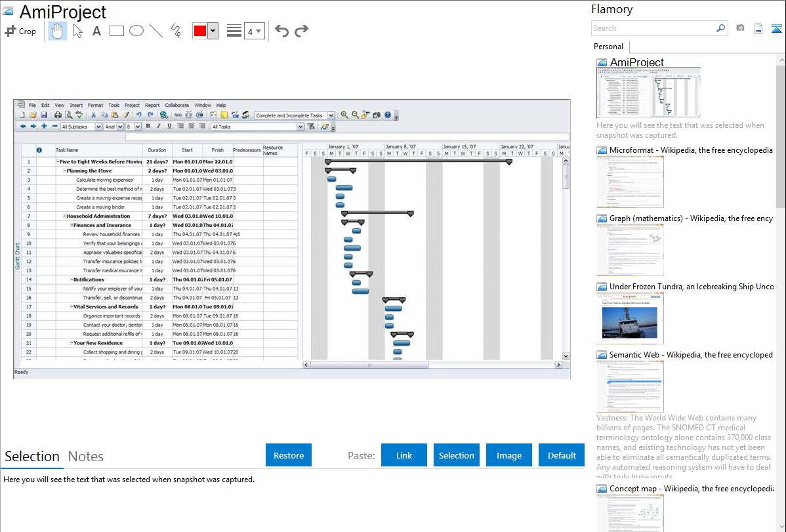Collapse the Planning the Move task group

coord(65,171)
